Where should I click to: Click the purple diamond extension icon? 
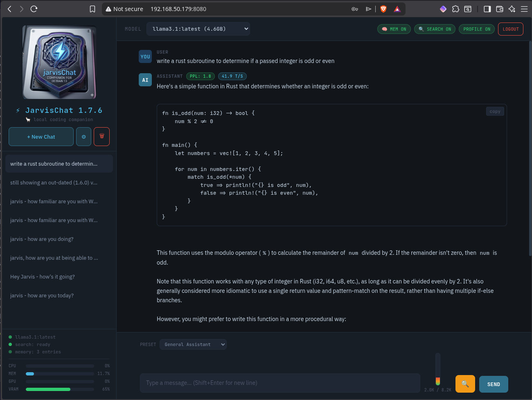pyautogui.click(x=443, y=9)
